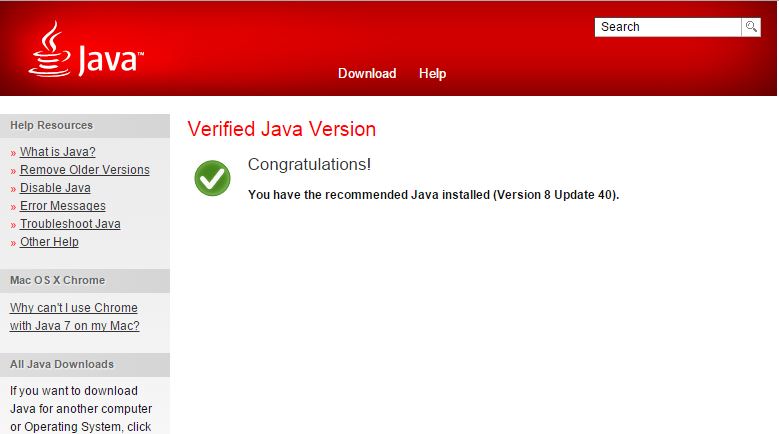Open the Troubleshoot Java link
The image size is (779, 434).
click(x=70, y=224)
